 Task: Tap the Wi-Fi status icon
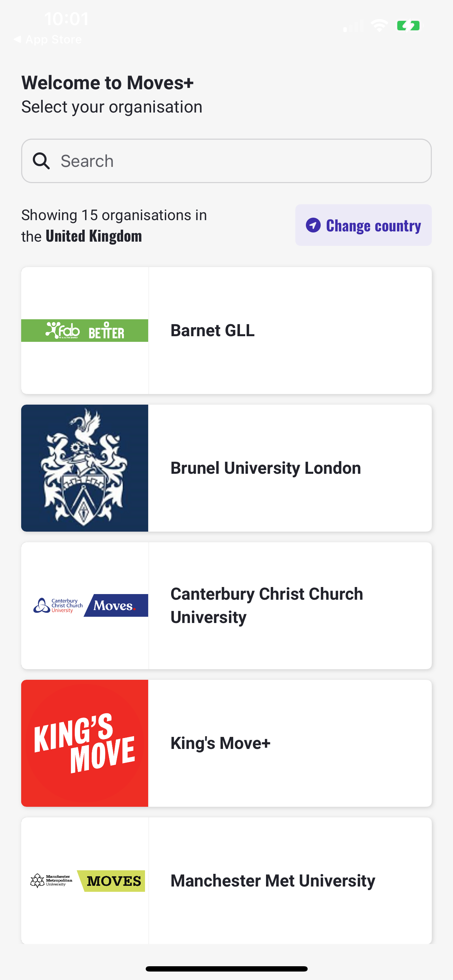pos(379,26)
